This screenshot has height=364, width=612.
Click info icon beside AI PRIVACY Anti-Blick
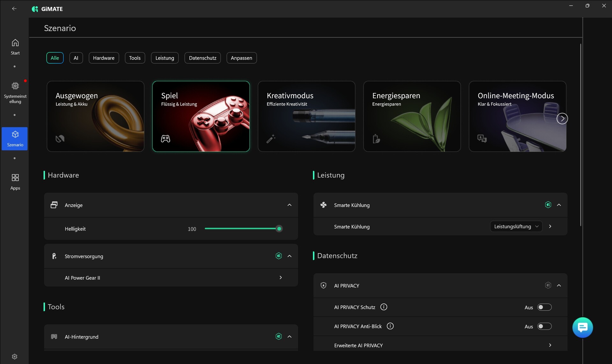(390, 326)
